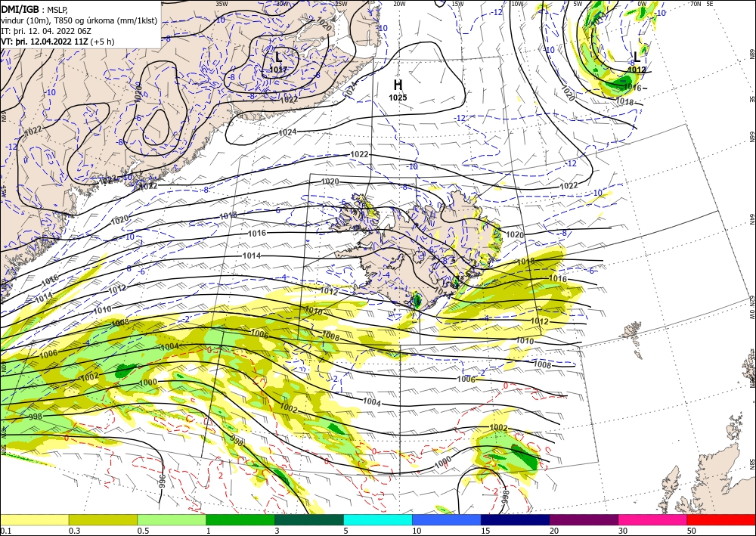
Task: Select the green 1–3 mm legend swatch
Action: [240, 519]
